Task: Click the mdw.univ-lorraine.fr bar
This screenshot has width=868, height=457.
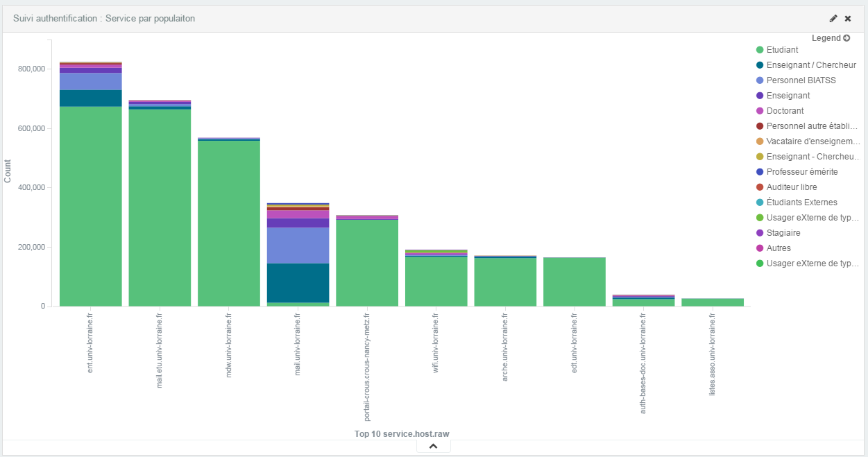Action: click(x=229, y=222)
